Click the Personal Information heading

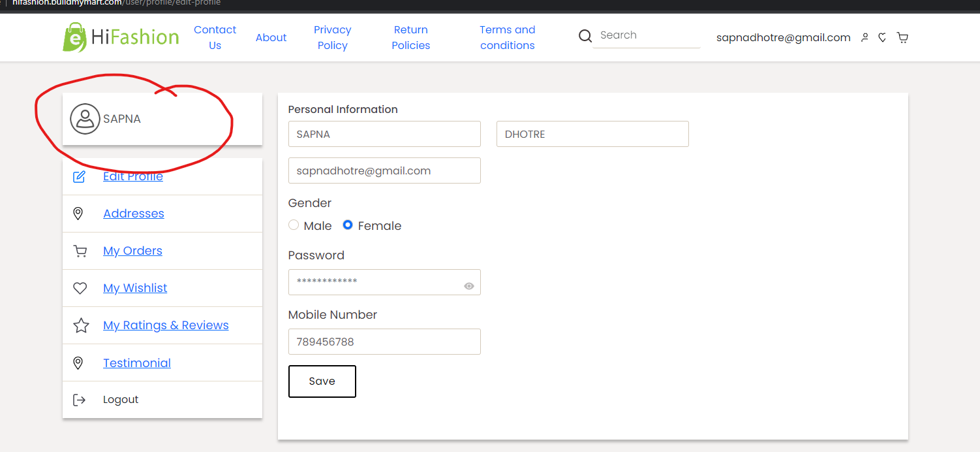click(343, 109)
